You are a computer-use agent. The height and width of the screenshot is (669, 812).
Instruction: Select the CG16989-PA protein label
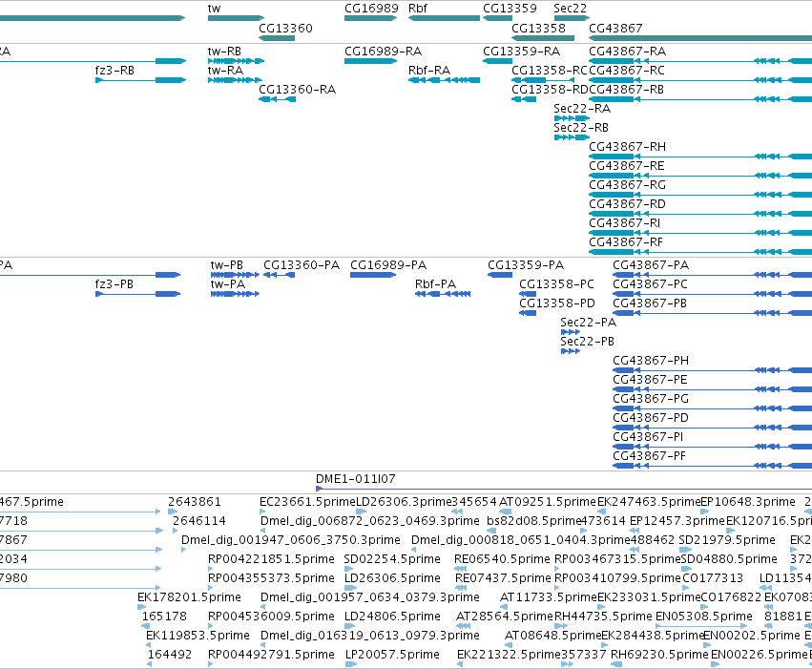388,265
